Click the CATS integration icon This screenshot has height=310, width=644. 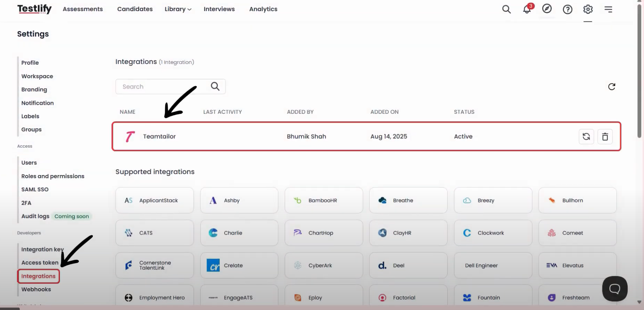[129, 233]
